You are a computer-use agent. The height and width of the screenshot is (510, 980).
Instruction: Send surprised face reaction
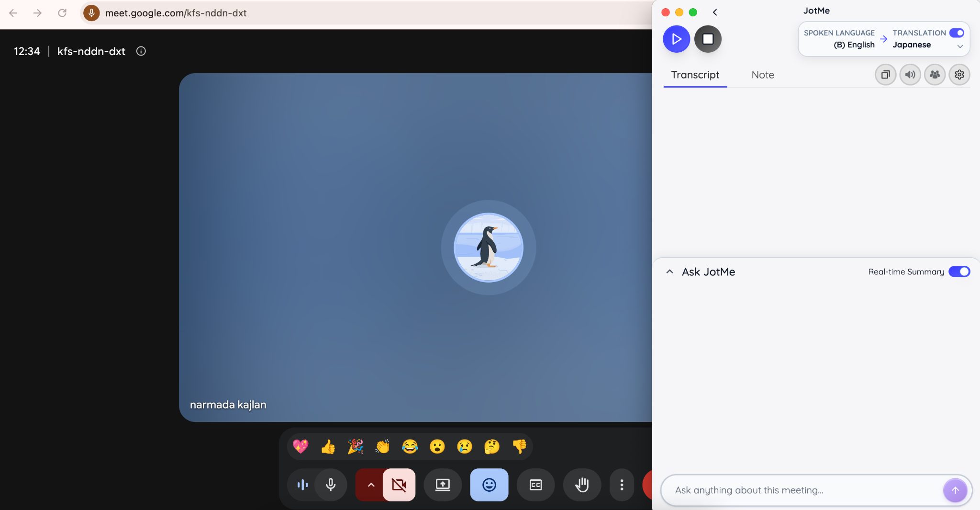pos(437,446)
